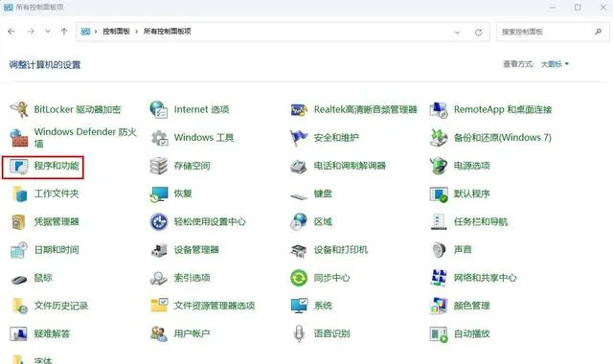Open the 键盘 keyboard icon
613x364 pixels.
coord(299,195)
